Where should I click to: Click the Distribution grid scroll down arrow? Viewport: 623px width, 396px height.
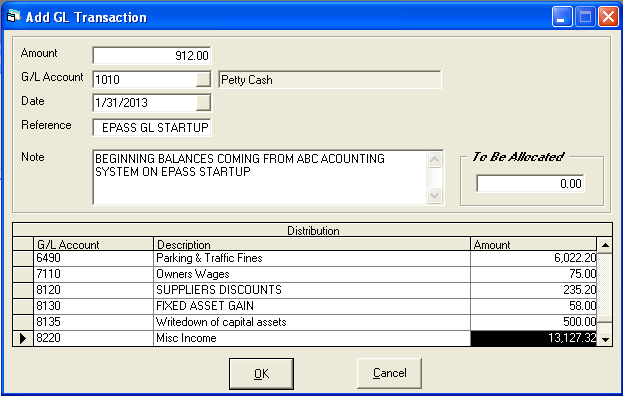coord(606,339)
